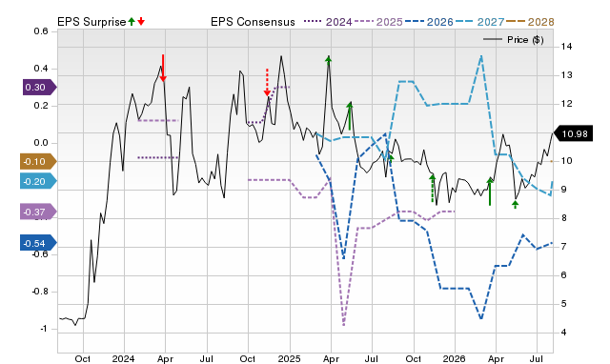Click the 2027 EPS consensus legend entry
Viewport: 610px width, 364px height.
tap(479, 22)
